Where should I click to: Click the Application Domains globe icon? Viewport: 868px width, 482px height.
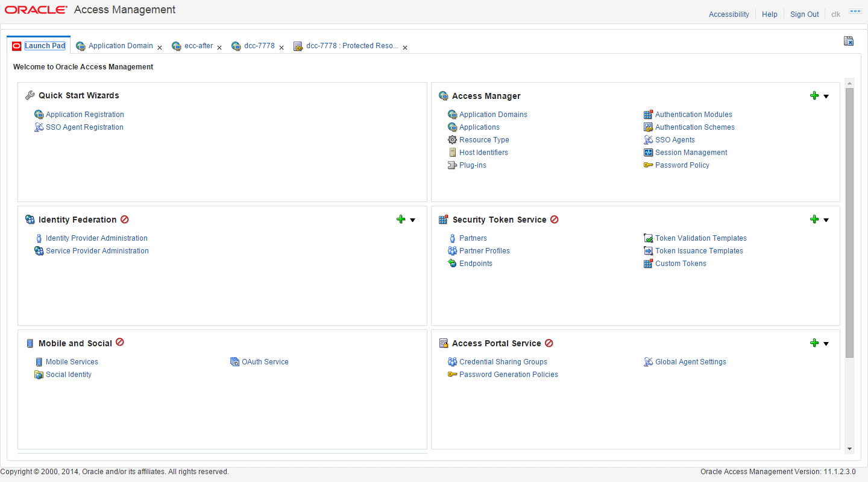point(453,115)
